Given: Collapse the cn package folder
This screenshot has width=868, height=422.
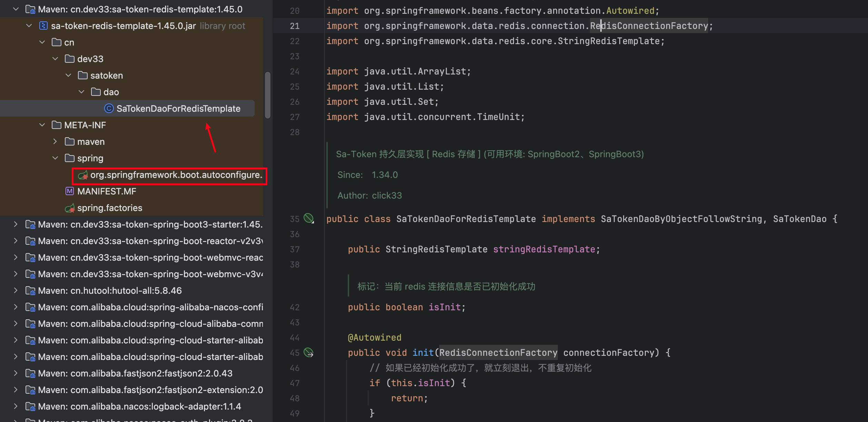Looking at the screenshot, I should pos(42,42).
